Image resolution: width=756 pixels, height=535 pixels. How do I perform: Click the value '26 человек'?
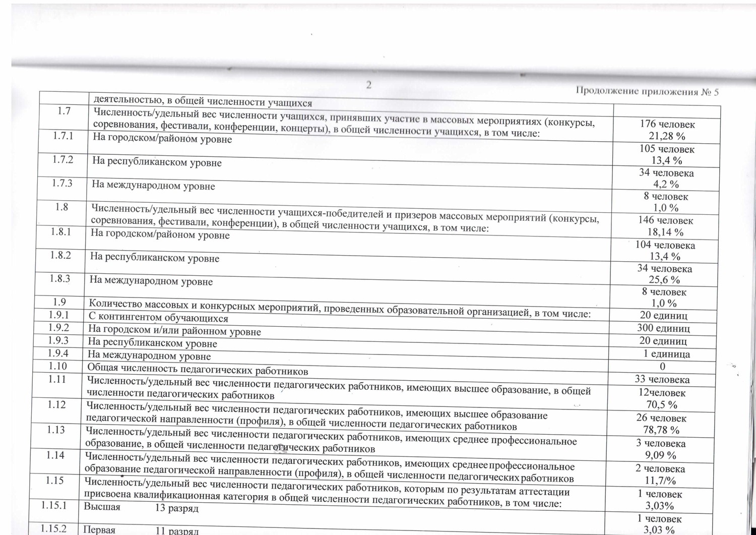pos(661,418)
